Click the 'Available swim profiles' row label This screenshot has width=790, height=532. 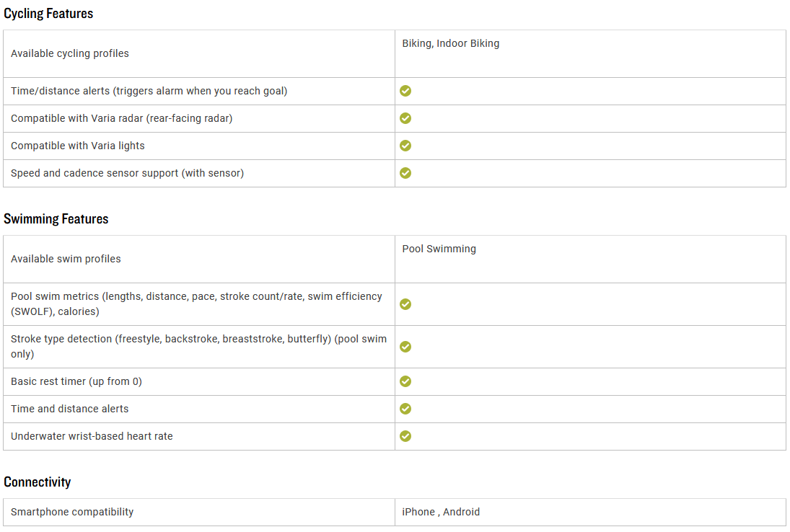pos(66,259)
